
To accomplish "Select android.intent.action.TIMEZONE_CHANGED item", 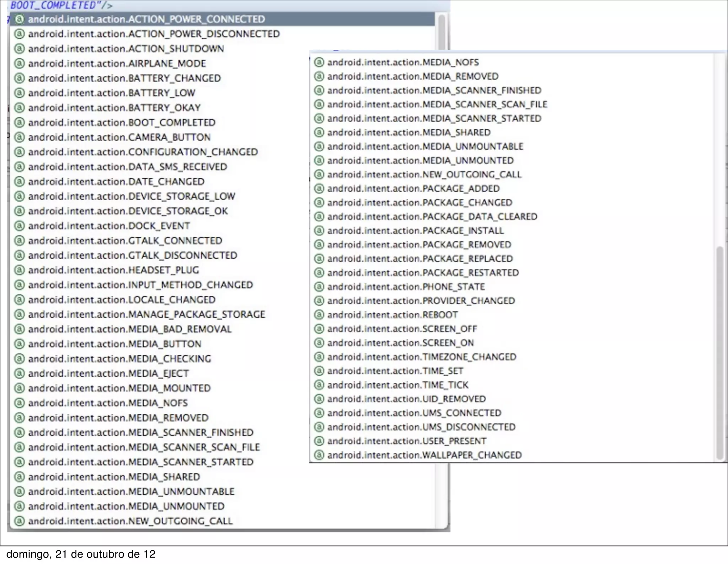I will point(422,357).
